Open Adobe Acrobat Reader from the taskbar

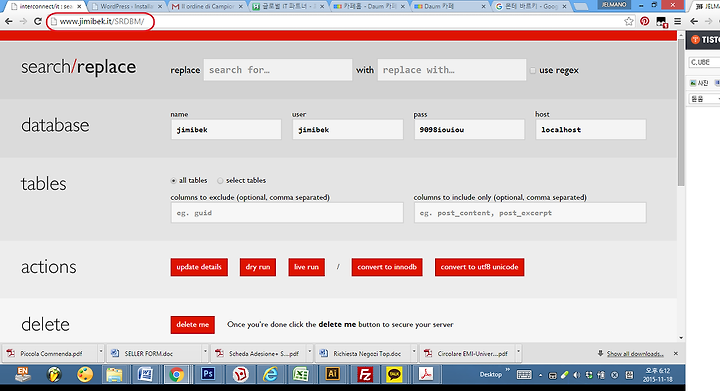426,374
